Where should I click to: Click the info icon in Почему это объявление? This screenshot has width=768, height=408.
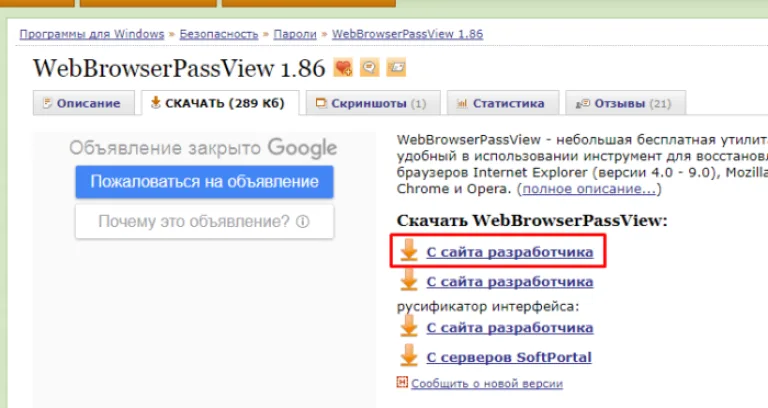pyautogui.click(x=303, y=221)
